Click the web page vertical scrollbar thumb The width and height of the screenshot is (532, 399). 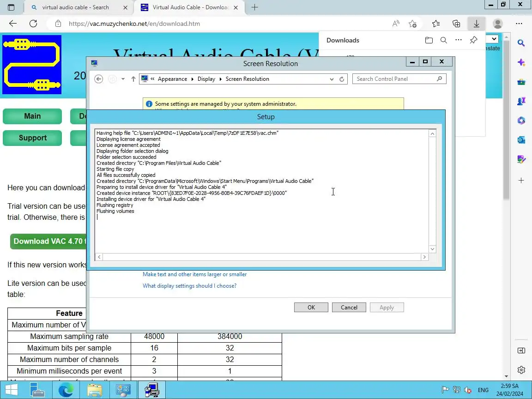click(506, 121)
